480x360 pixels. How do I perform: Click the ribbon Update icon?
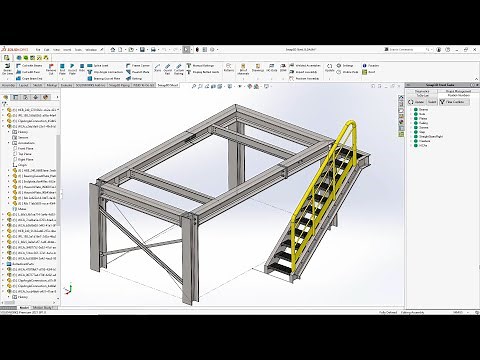[329, 68]
